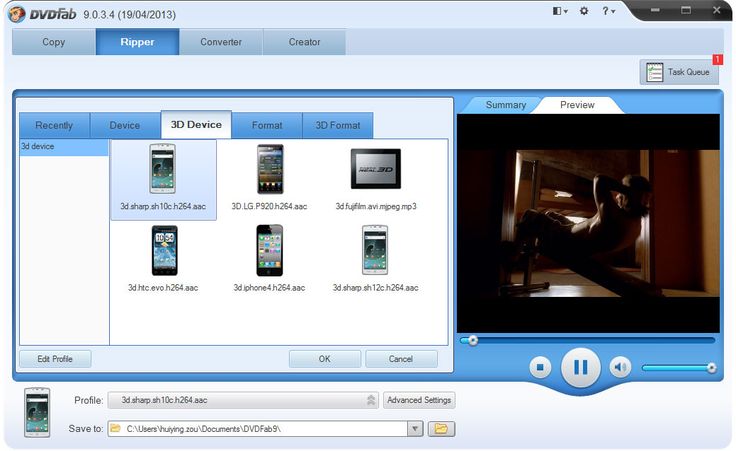The height and width of the screenshot is (451, 736).
Task: Choose the 3d.htc.evo.h264.aac phone icon
Action: point(164,250)
